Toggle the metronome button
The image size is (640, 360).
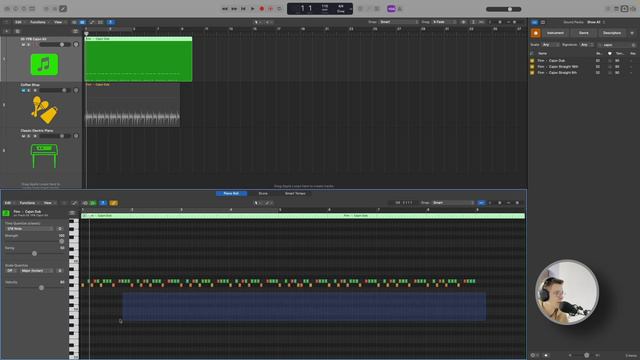pyautogui.click(x=400, y=9)
